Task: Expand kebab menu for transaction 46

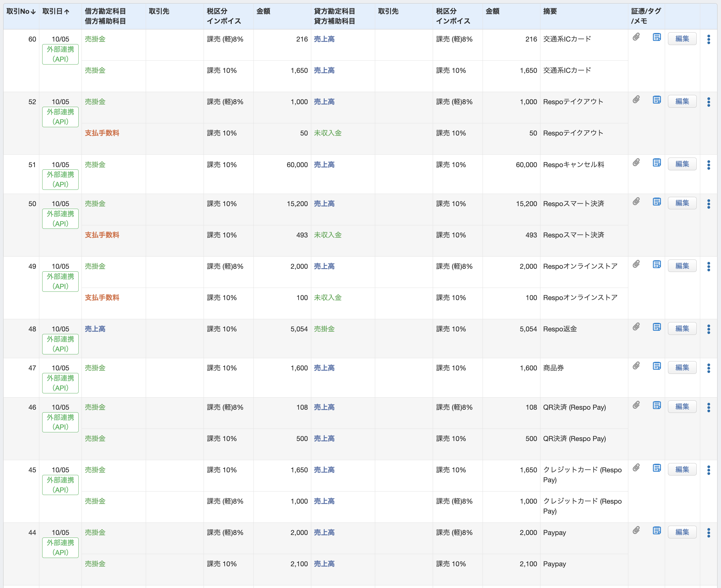Action: pos(709,407)
